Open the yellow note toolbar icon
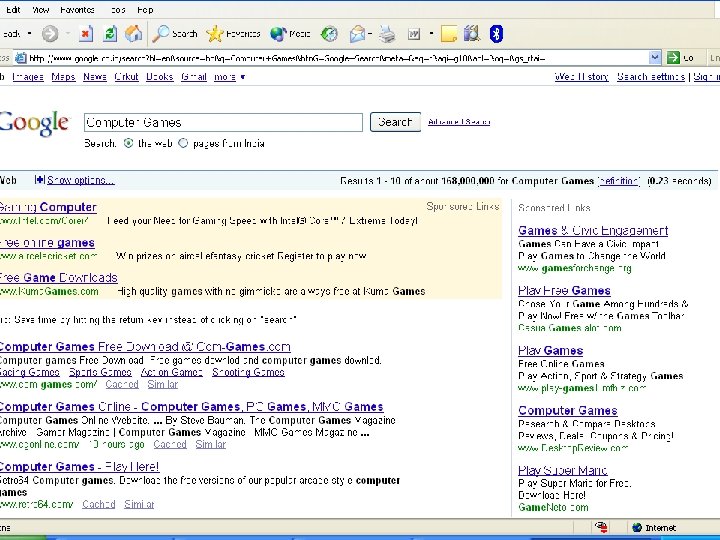The width and height of the screenshot is (720, 540). click(449, 34)
